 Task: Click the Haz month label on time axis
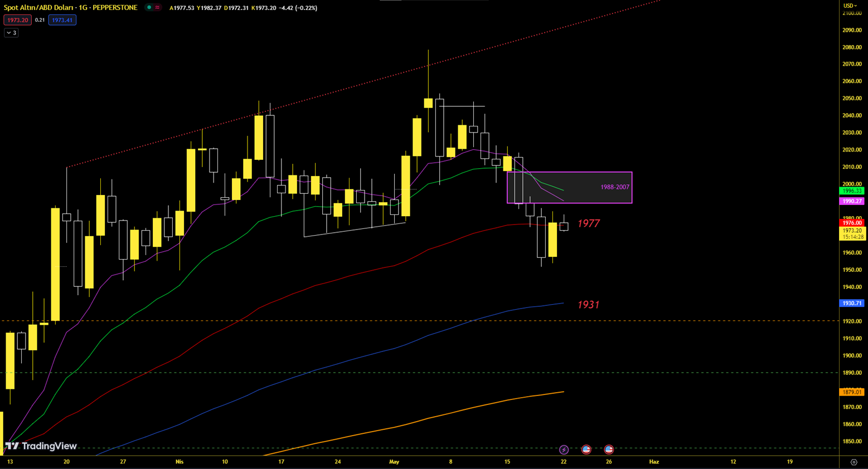click(654, 462)
